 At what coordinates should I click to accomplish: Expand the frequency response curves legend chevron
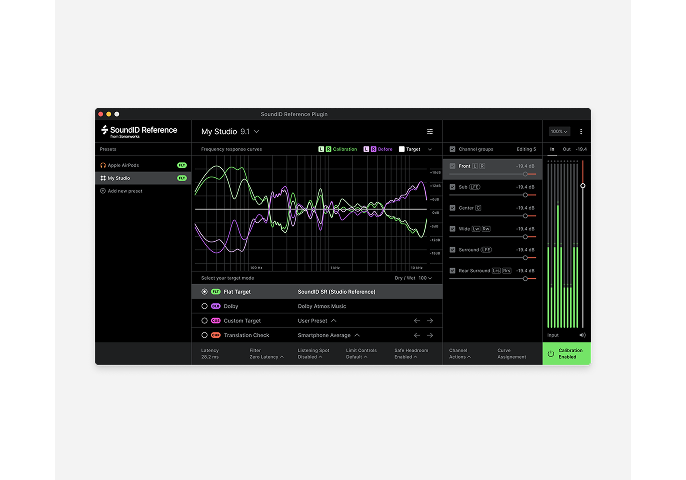pos(430,149)
